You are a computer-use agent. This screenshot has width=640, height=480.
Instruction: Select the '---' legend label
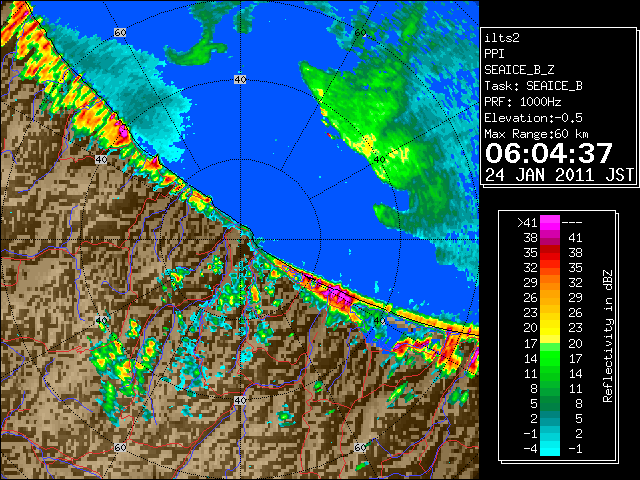(x=572, y=223)
